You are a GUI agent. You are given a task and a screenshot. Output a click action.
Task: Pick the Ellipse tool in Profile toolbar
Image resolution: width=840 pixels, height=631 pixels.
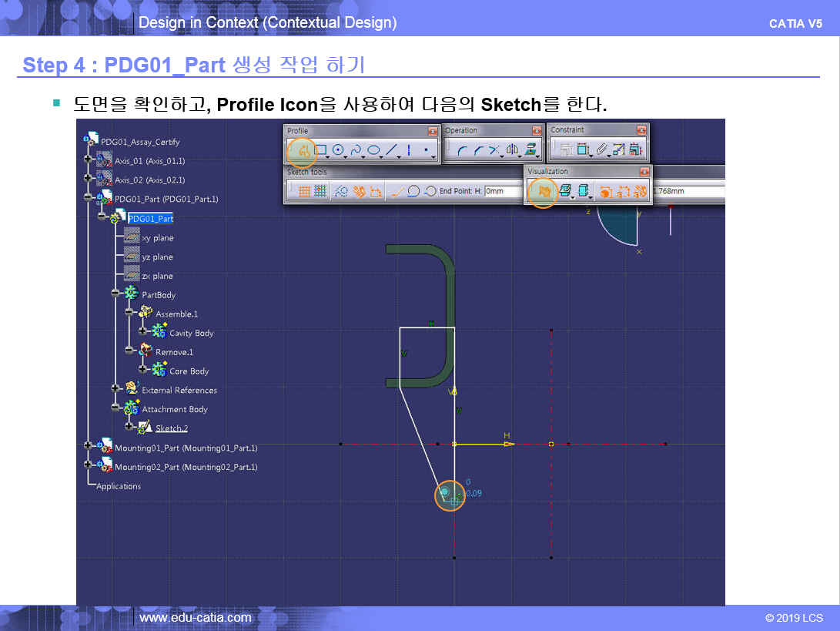(x=373, y=150)
